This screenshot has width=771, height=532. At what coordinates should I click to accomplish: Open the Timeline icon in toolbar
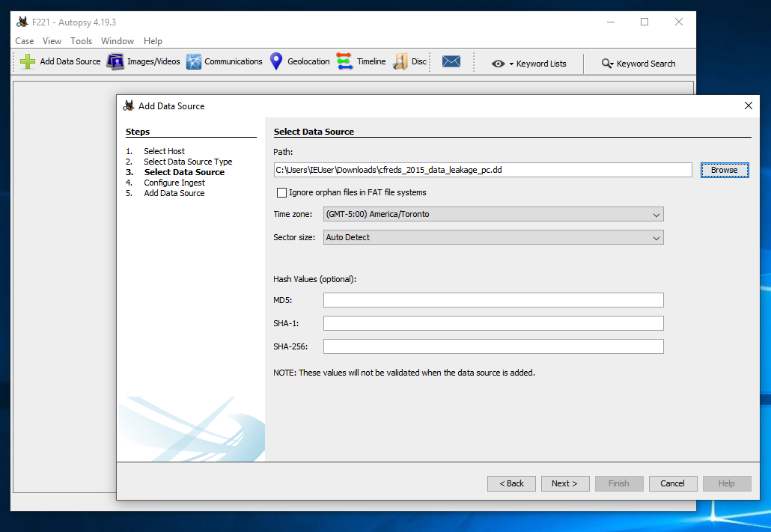point(344,61)
